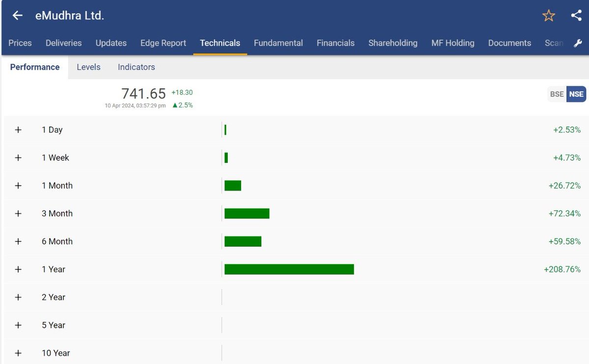This screenshot has height=364, width=589.
Task: Click the 1 Year green performance bar
Action: 289,269
